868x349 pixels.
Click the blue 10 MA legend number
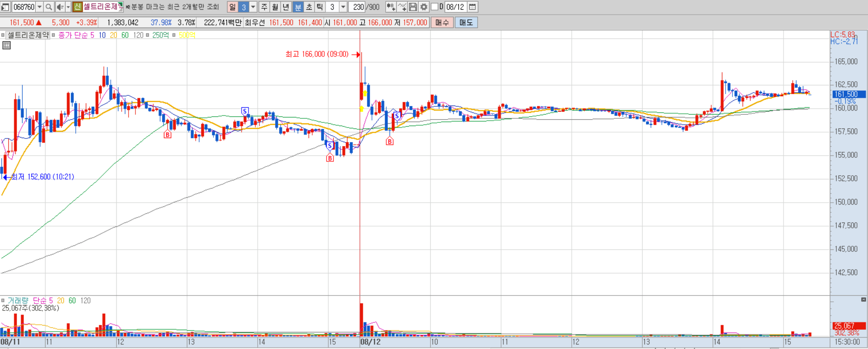coord(102,35)
